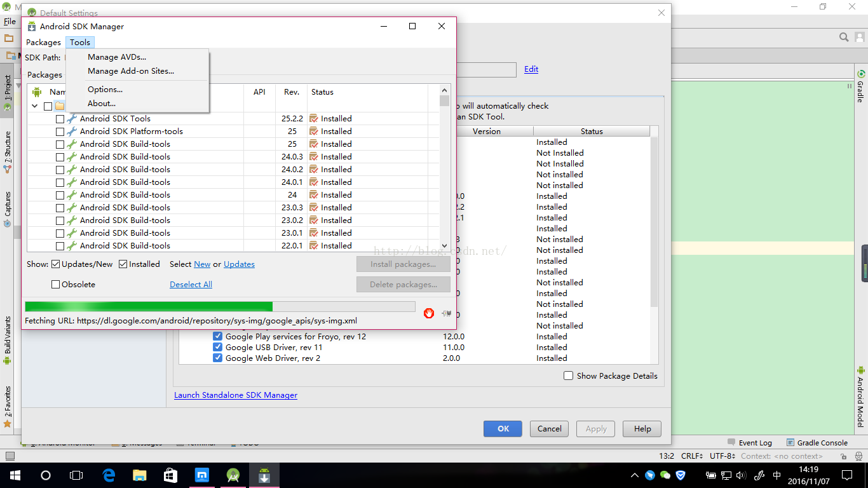The width and height of the screenshot is (868, 488).
Task: Tick the Android SDK Platform-tools checkbox
Action: coord(60,132)
